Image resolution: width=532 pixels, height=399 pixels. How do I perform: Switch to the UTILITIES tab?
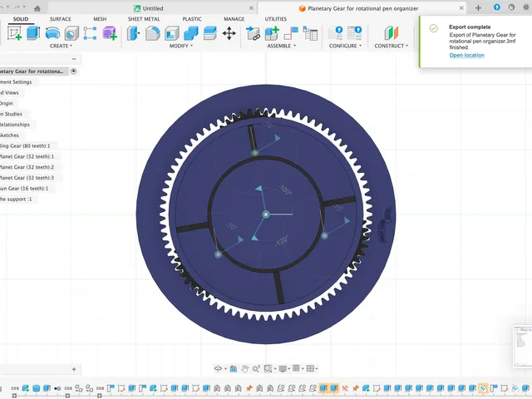(x=275, y=19)
